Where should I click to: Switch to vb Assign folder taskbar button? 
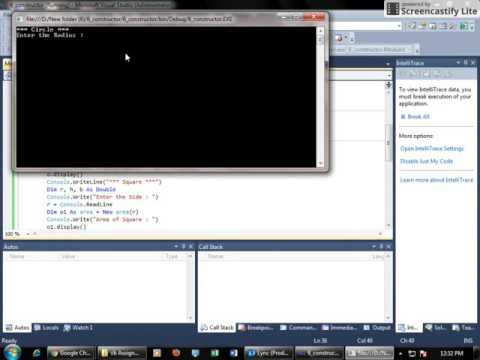coord(122,353)
